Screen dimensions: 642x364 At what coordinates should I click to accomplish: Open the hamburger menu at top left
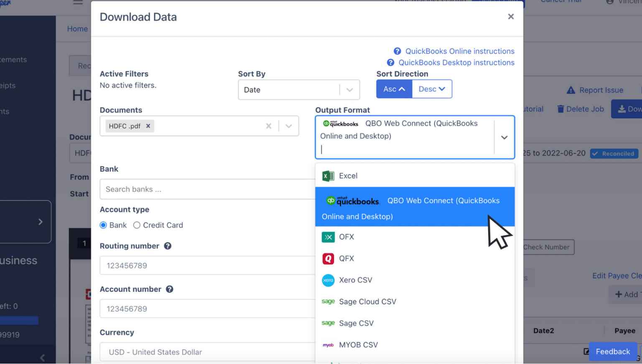pyautogui.click(x=77, y=2)
